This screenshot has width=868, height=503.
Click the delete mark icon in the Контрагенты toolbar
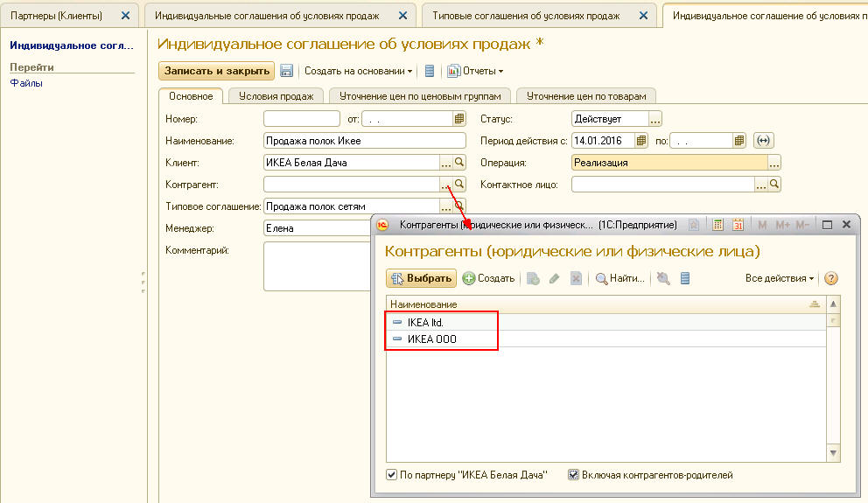pyautogui.click(x=576, y=278)
